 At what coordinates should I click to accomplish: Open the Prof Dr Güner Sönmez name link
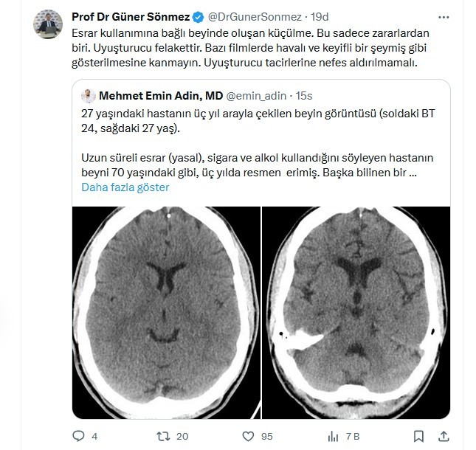click(x=131, y=17)
